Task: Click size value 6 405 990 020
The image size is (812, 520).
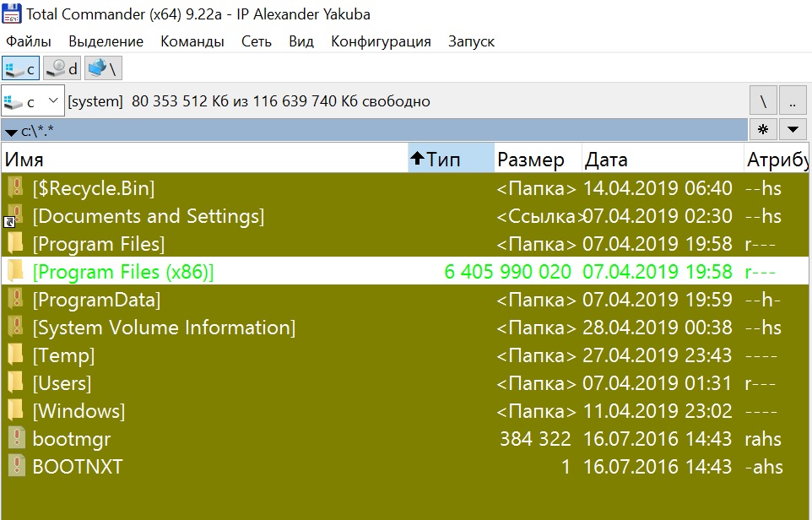Action: click(507, 272)
